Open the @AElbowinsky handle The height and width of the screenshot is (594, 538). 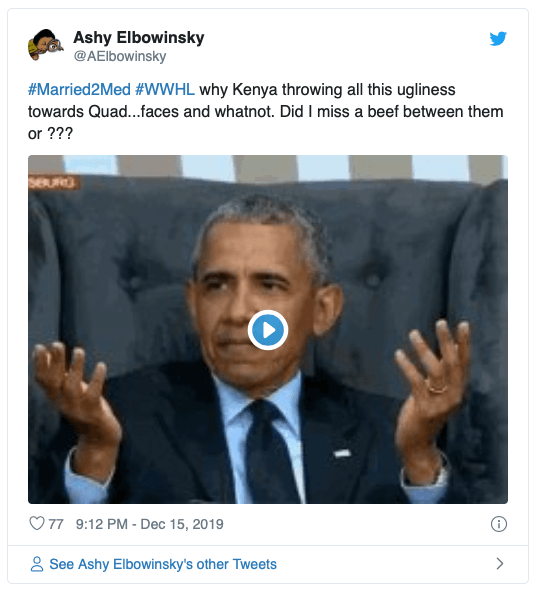coord(120,56)
